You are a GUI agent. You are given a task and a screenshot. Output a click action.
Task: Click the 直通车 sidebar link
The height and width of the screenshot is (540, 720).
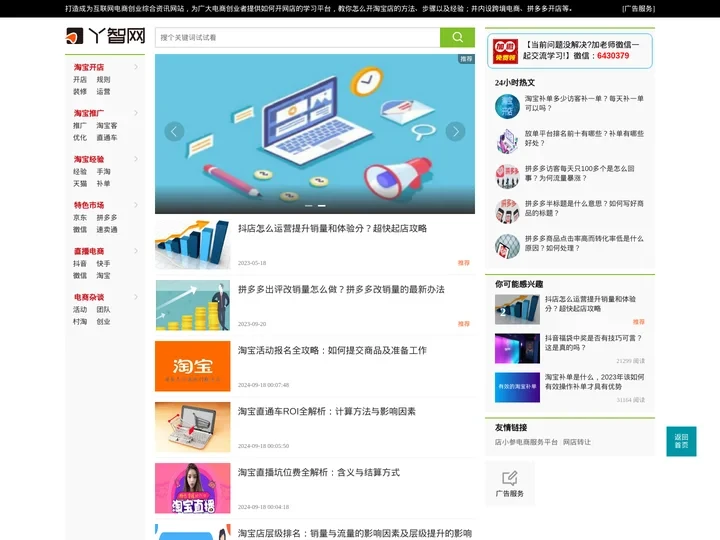tap(107, 137)
